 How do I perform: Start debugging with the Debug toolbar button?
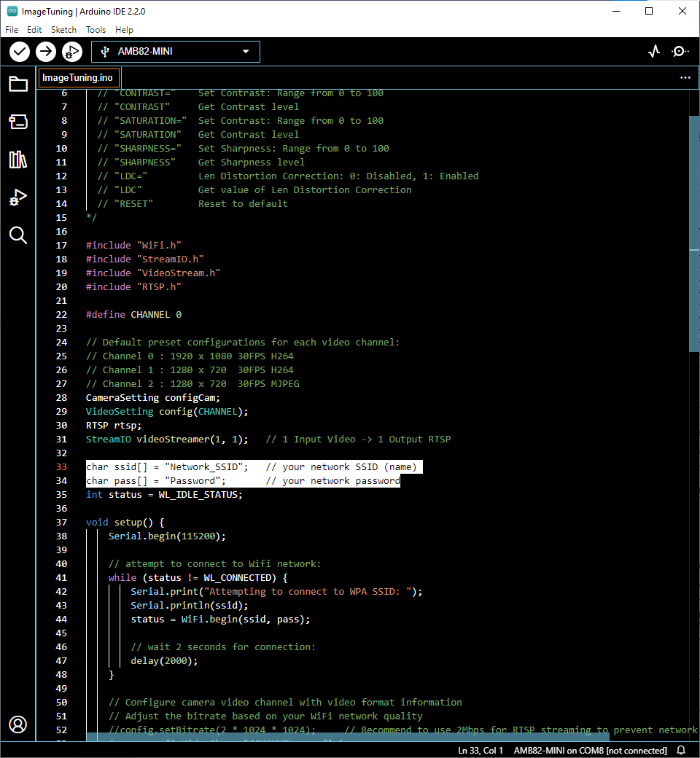(71, 52)
